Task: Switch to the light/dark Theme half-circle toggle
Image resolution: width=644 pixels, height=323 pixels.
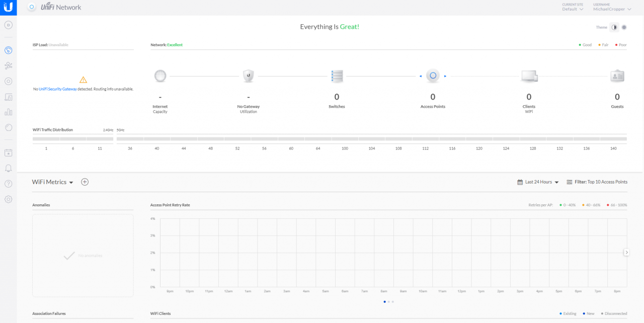Action: [x=614, y=27]
